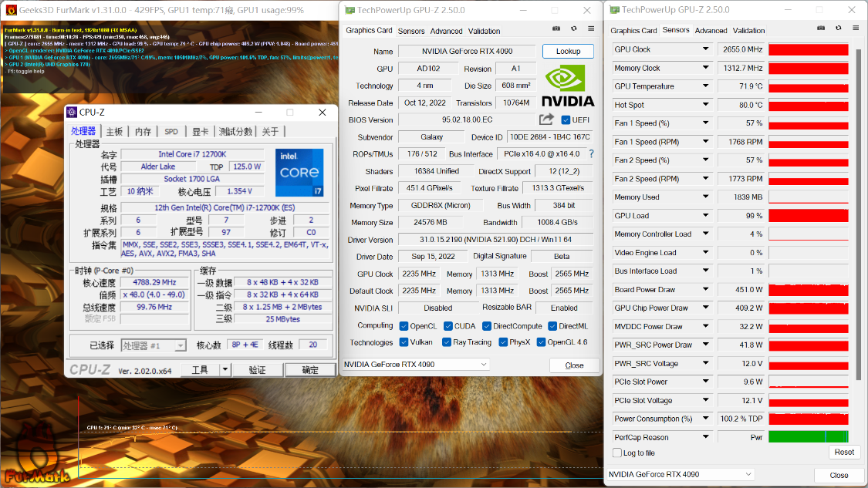Click the BIOS share/export icon next to UEFI
Image resolution: width=868 pixels, height=488 pixels.
click(546, 119)
